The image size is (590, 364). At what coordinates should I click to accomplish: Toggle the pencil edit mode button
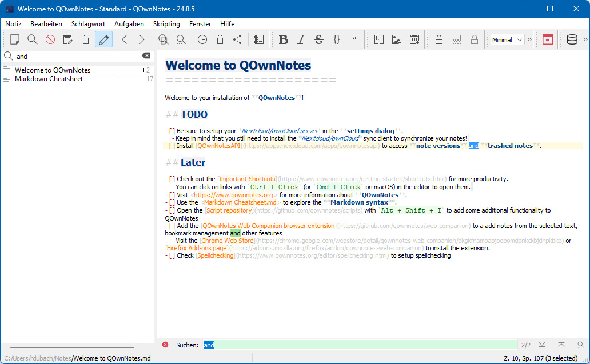(x=103, y=39)
